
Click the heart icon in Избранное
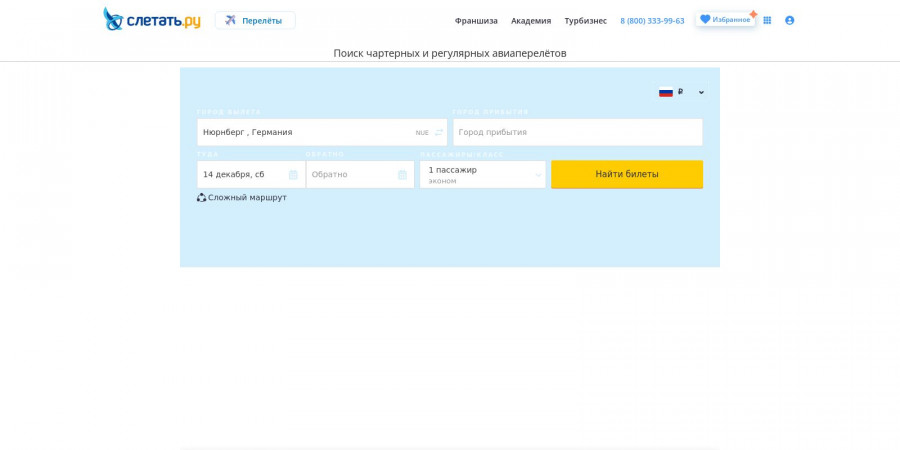(x=705, y=19)
